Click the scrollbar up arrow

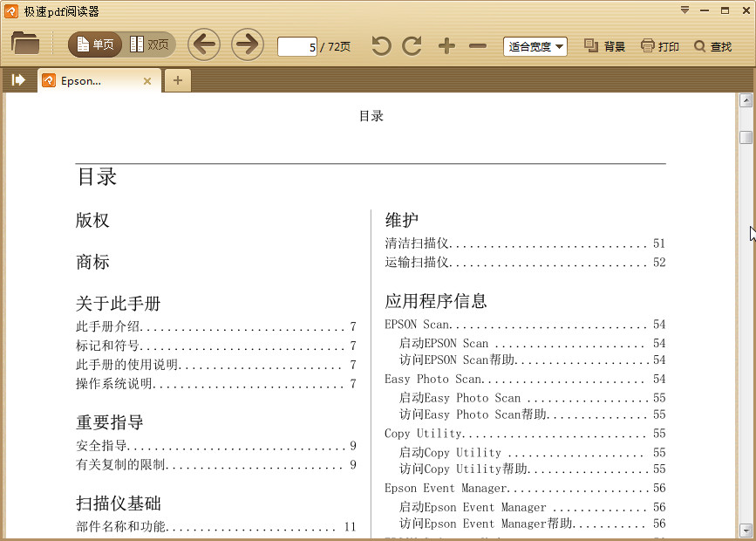coord(746,100)
